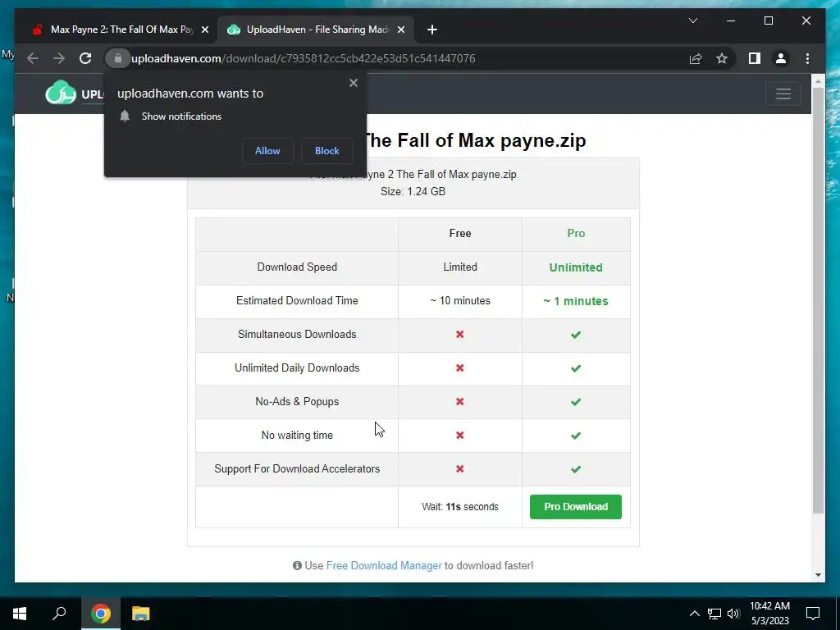This screenshot has width=840, height=630.
Task: Click the browser back arrow
Action: tap(33, 58)
